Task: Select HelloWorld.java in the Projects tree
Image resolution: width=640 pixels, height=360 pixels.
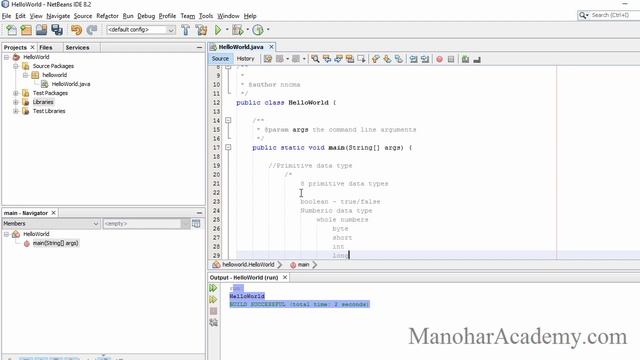Action: (x=71, y=84)
